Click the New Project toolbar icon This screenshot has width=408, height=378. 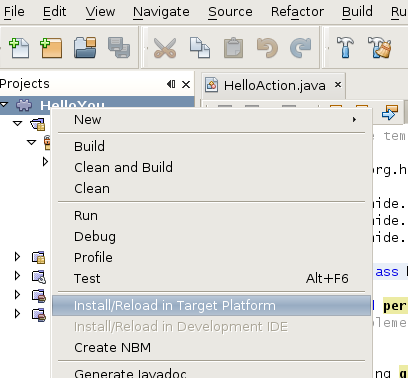pyautogui.click(x=51, y=48)
